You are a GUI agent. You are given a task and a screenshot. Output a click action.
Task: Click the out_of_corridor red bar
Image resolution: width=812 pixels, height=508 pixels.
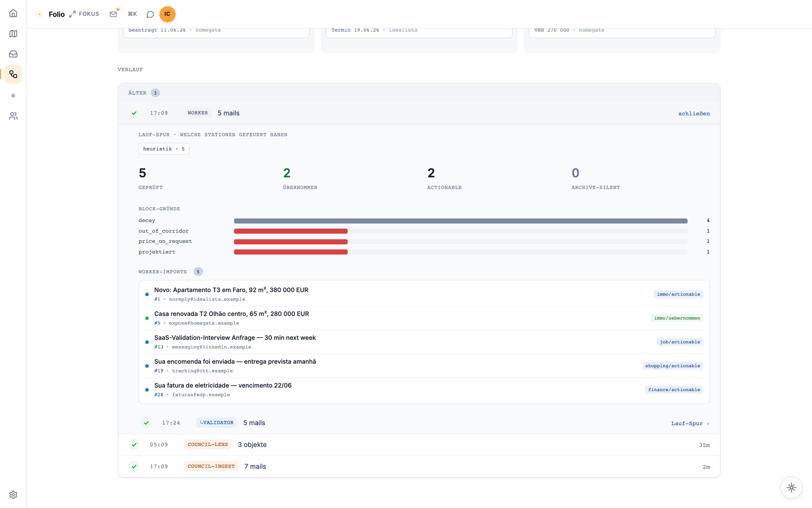coord(291,231)
